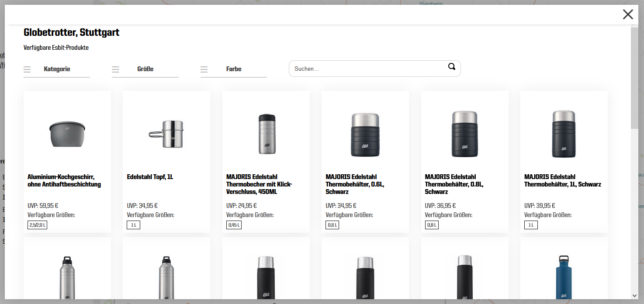Click the "Verfügbare Esbit-Produkte" subtitle
Image resolution: width=644 pixels, height=304 pixels.
(56, 48)
